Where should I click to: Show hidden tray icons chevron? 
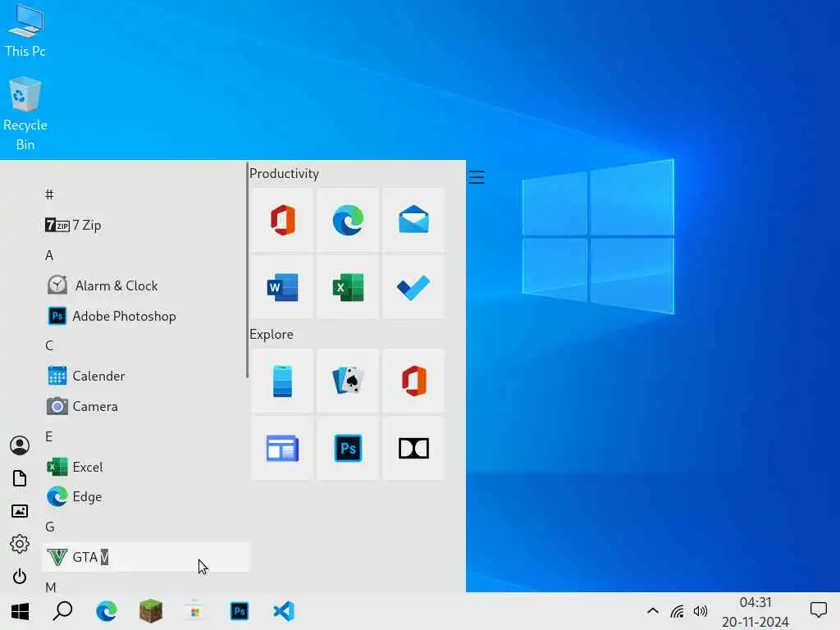(652, 610)
